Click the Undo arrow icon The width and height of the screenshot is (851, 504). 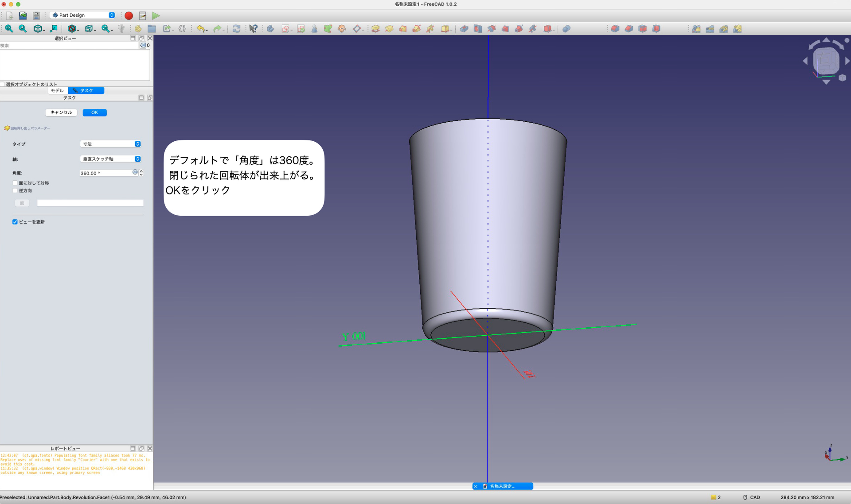[201, 28]
